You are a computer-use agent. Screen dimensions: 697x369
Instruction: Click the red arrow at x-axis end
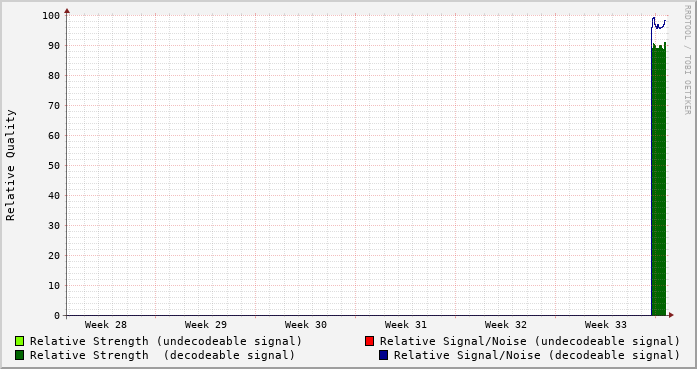[671, 315]
